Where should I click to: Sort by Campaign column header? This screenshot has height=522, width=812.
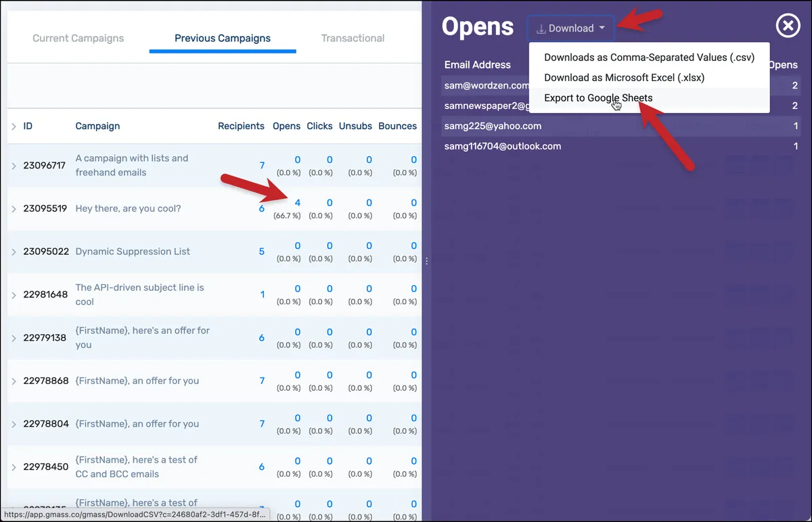(97, 126)
